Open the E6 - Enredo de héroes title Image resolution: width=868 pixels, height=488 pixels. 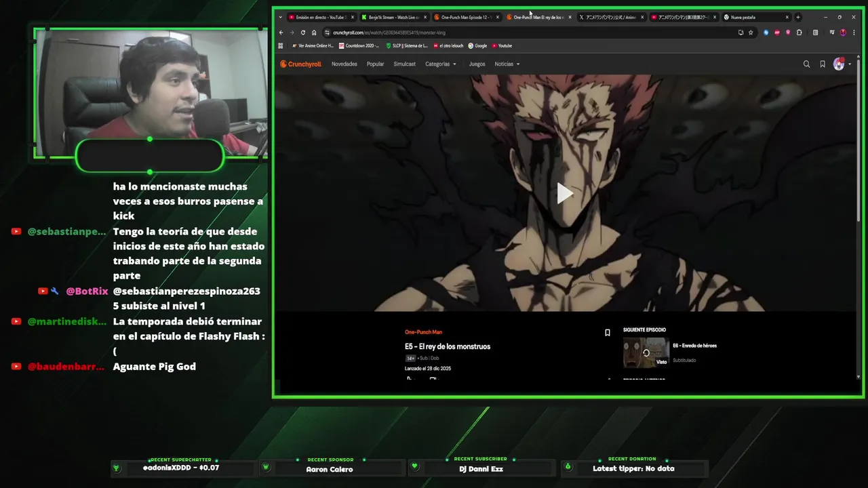[x=694, y=346]
